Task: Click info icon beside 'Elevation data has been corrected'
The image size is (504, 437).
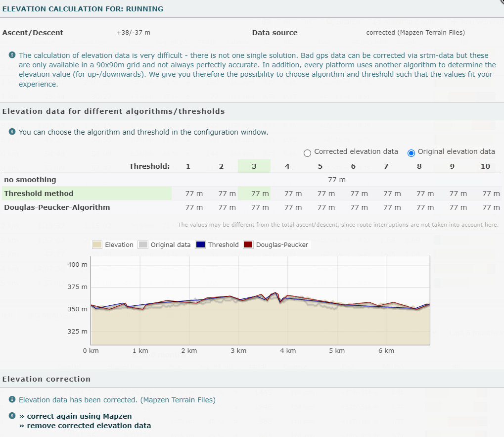Action: point(12,399)
